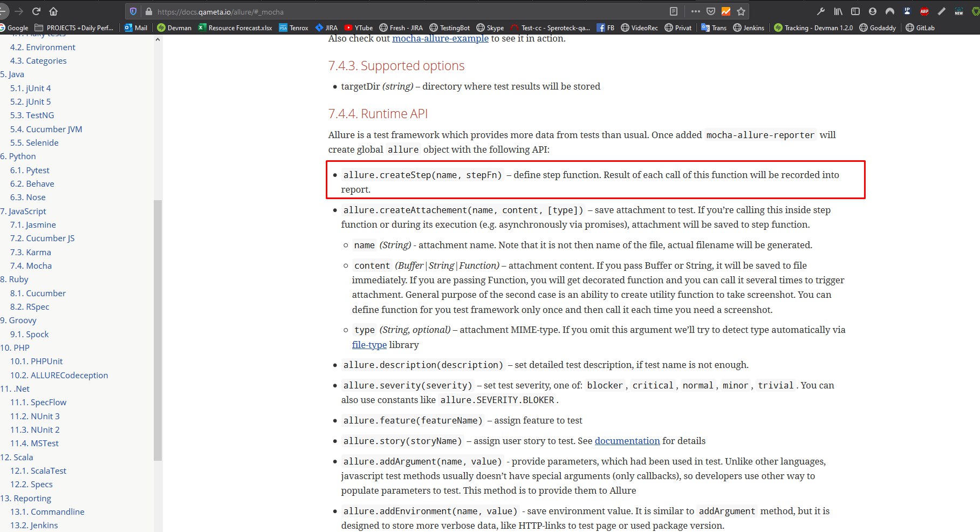View site security padlock info
Viewport: 980px width, 532px height.
pos(148,11)
